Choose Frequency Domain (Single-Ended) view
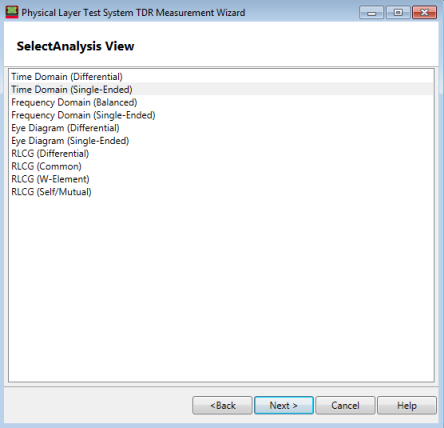 pos(221,115)
